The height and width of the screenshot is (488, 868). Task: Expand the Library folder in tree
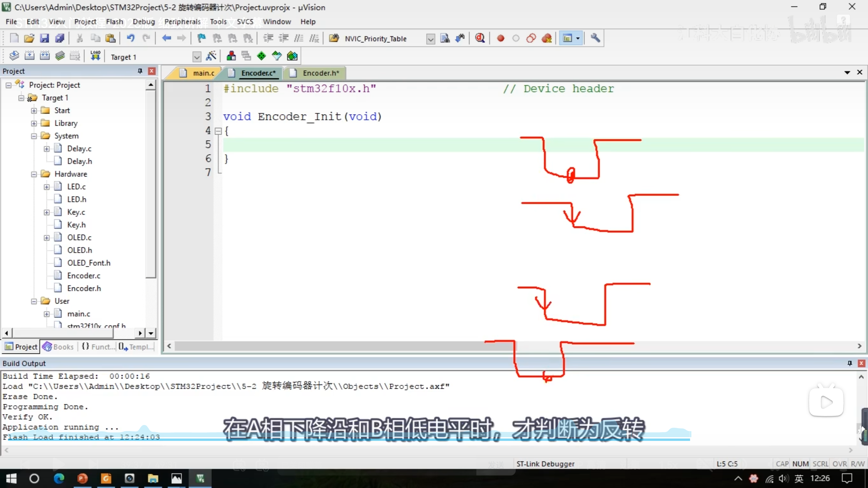pos(34,123)
